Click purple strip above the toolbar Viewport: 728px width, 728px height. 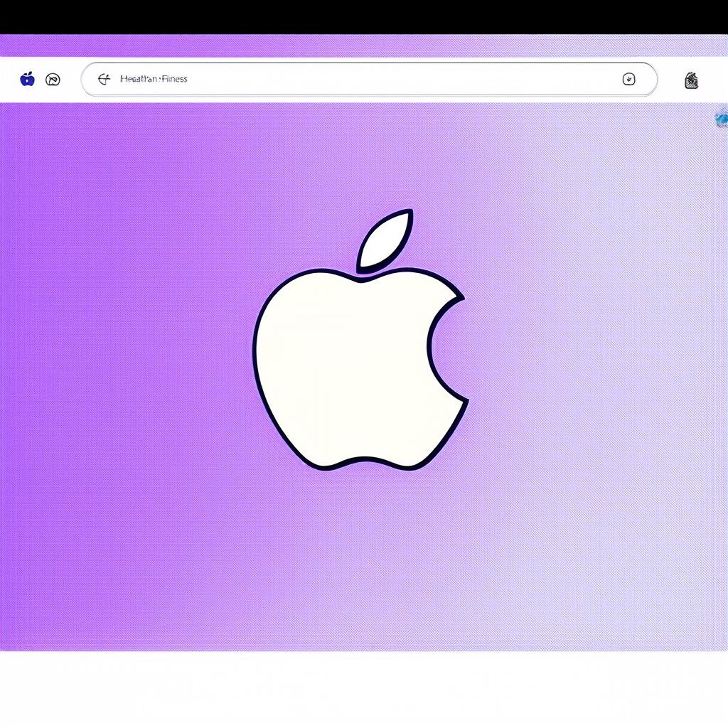tap(364, 45)
